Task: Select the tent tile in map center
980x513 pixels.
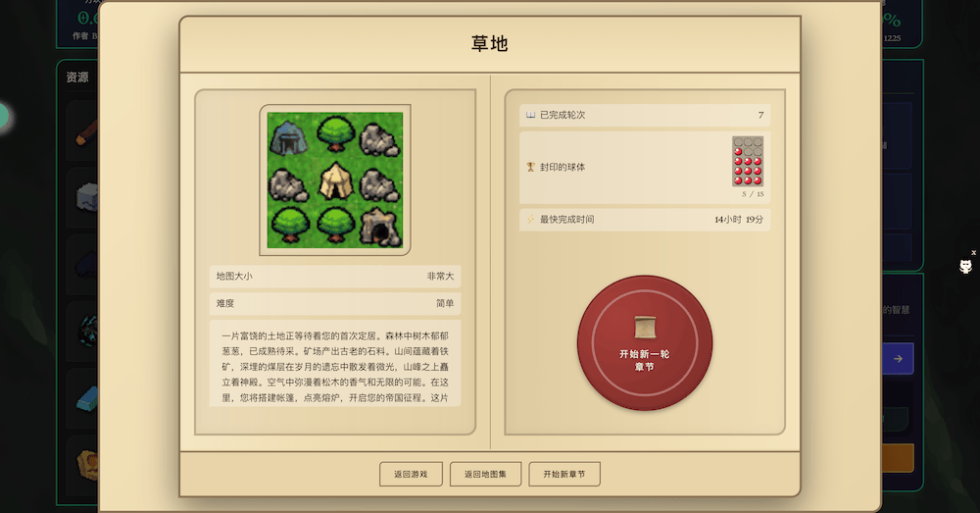Action: click(x=335, y=180)
